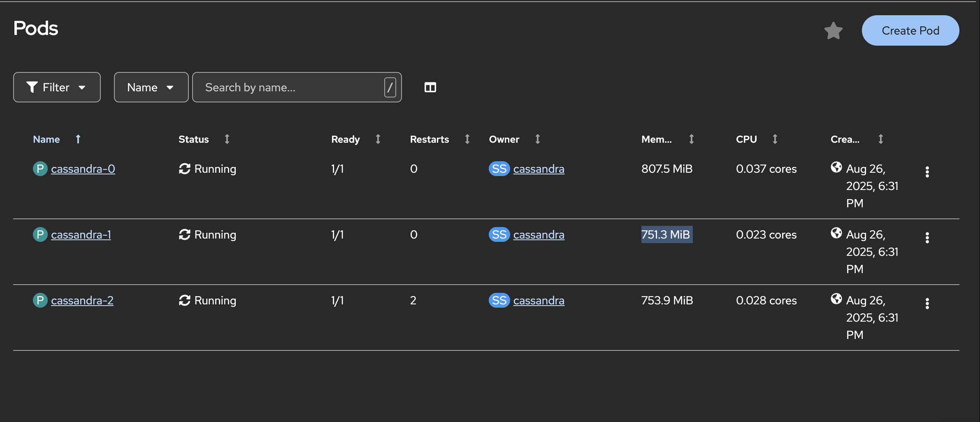980x422 pixels.
Task: Sort pods by CPU column
Action: tap(746, 139)
